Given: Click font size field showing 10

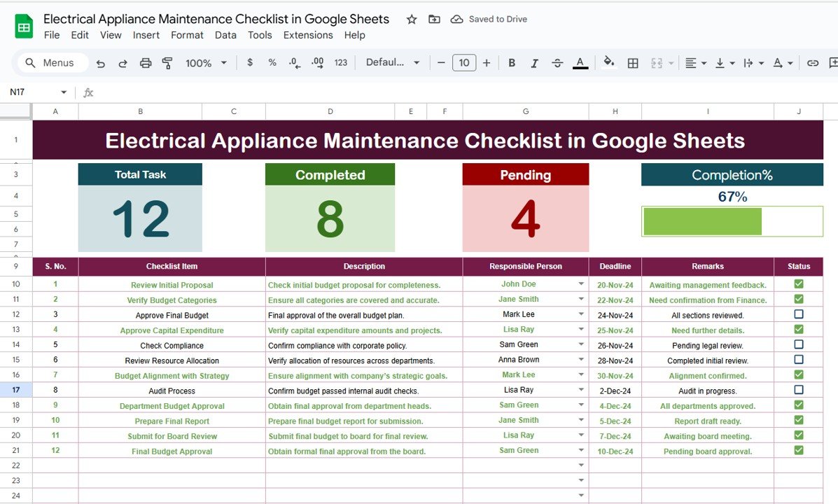Looking at the screenshot, I should click(x=464, y=62).
